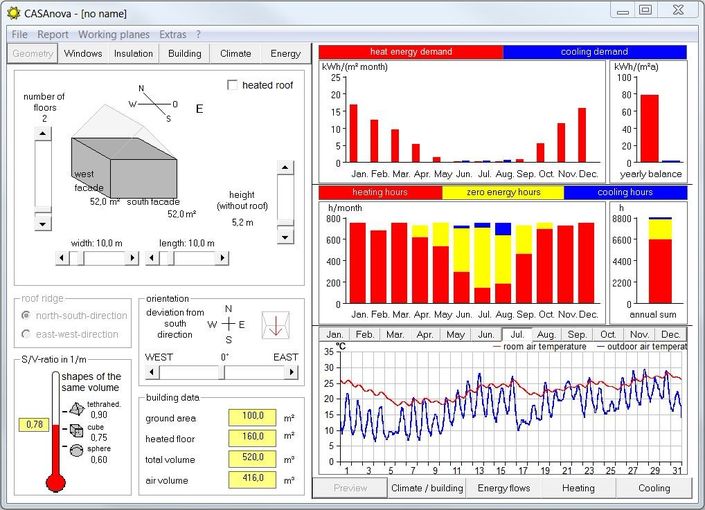Image resolution: width=705 pixels, height=510 pixels.
Task: Select the Sep. temperature month tab
Action: (x=577, y=334)
